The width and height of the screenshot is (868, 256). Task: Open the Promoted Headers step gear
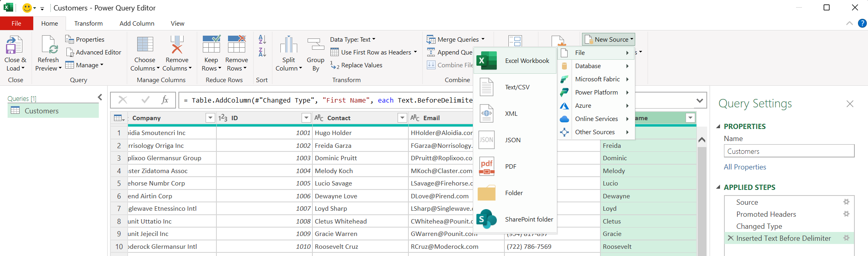846,214
